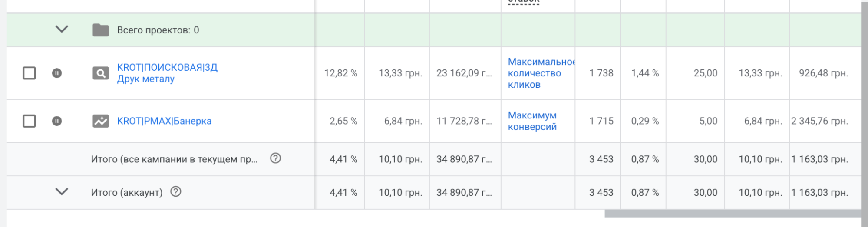This screenshot has height=227, width=868.
Task: Click the Итого (все кампании в текущем пр… label
Action: 174,159
